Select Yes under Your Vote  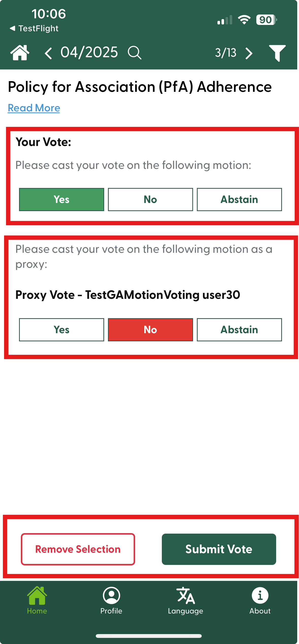(x=61, y=199)
